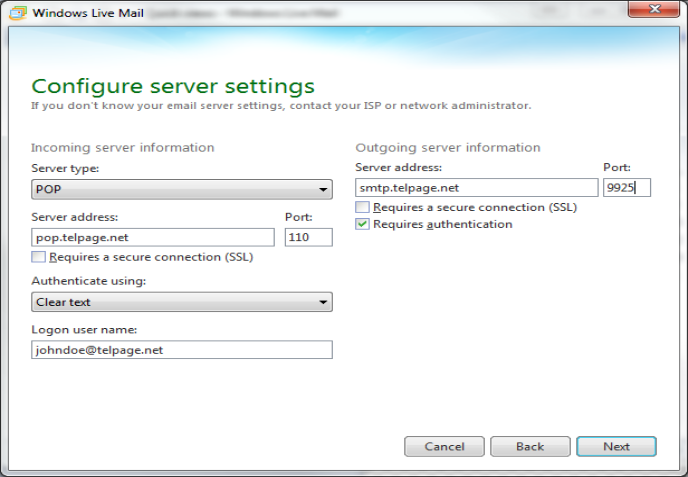Click Next to continue setup
Image resolution: width=688 pixels, height=477 pixels.
tap(616, 446)
